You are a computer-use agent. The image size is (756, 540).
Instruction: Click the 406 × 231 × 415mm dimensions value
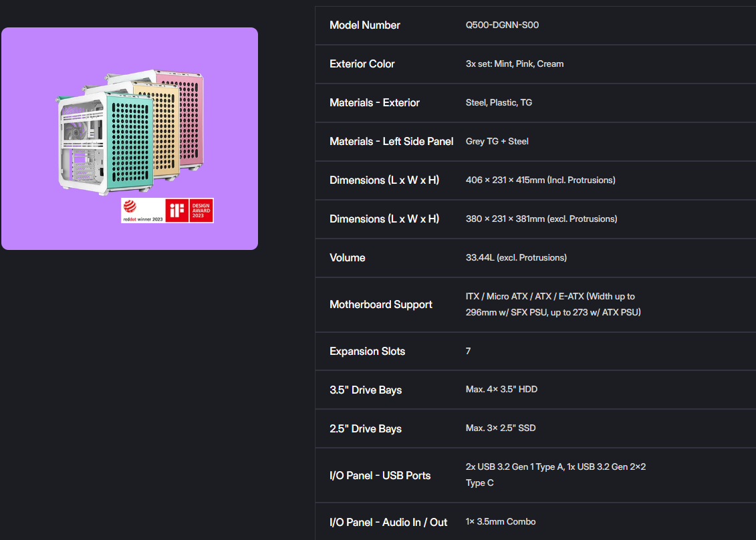[540, 180]
